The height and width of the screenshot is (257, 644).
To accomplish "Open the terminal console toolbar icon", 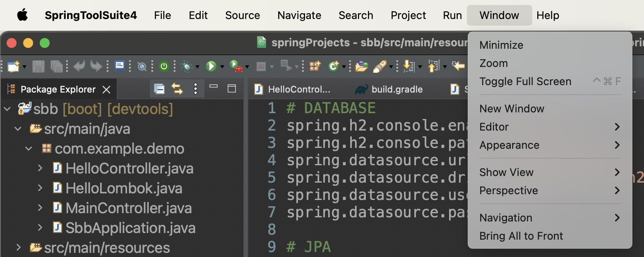I will [x=120, y=66].
